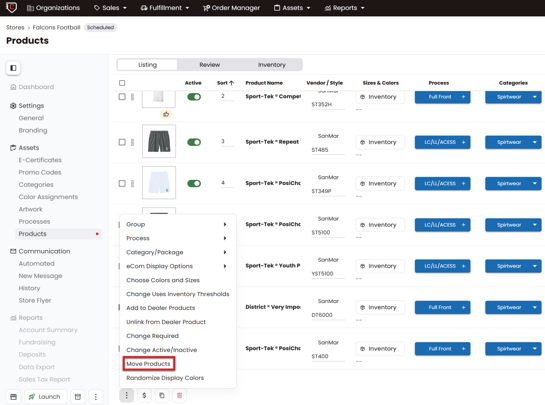Open Inventory button for the DT6000 row

click(x=380, y=307)
